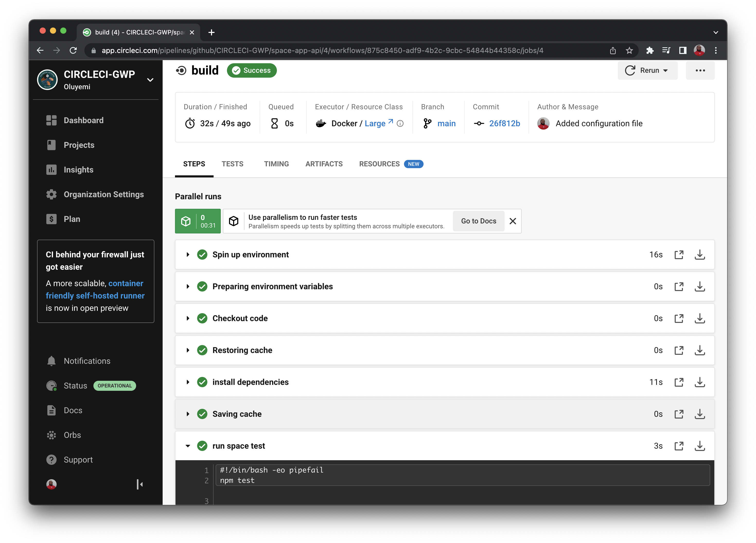The image size is (756, 543).
Task: Expand the Checkout code step
Action: click(x=188, y=319)
